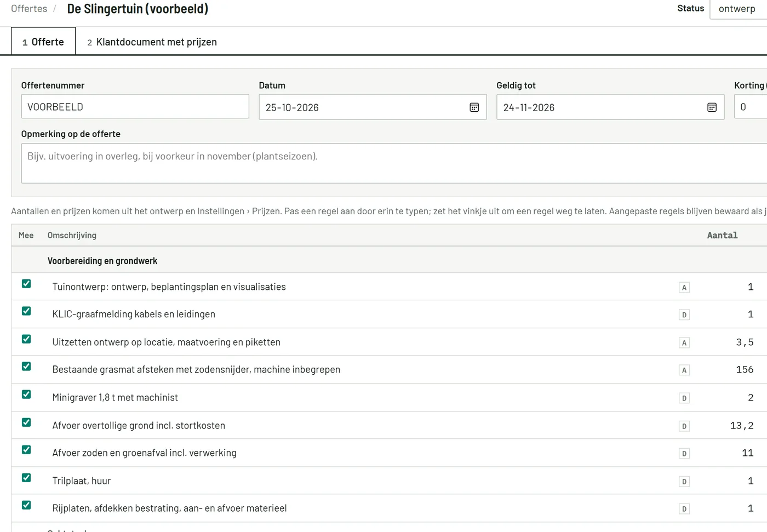
Task: Click the Tuinontwerp description text
Action: [x=169, y=287]
